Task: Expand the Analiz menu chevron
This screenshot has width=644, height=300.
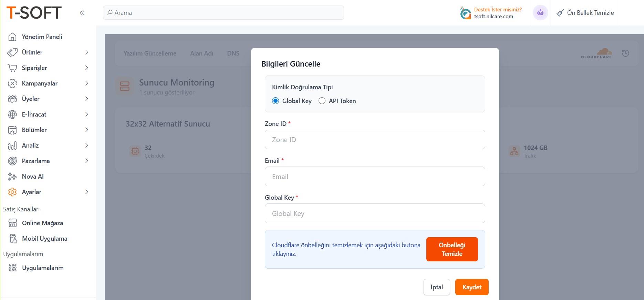Action: (86, 146)
